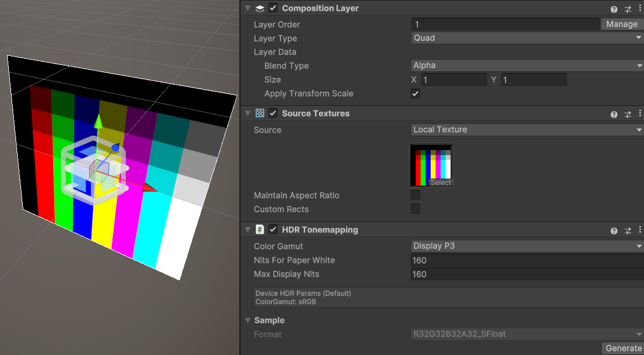
Task: Enable the Custom Rects checkbox
Action: pos(415,209)
